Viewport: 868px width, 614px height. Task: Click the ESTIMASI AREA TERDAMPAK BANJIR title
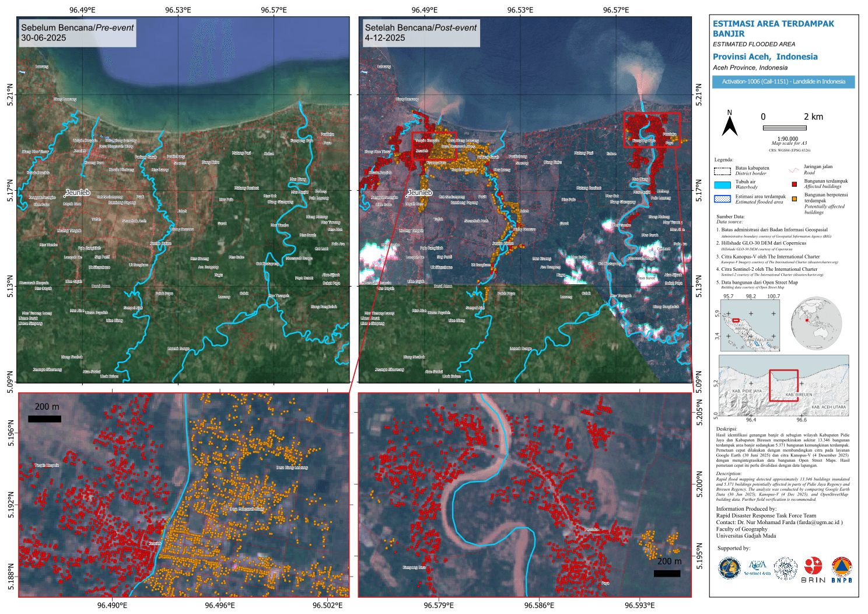click(773, 29)
